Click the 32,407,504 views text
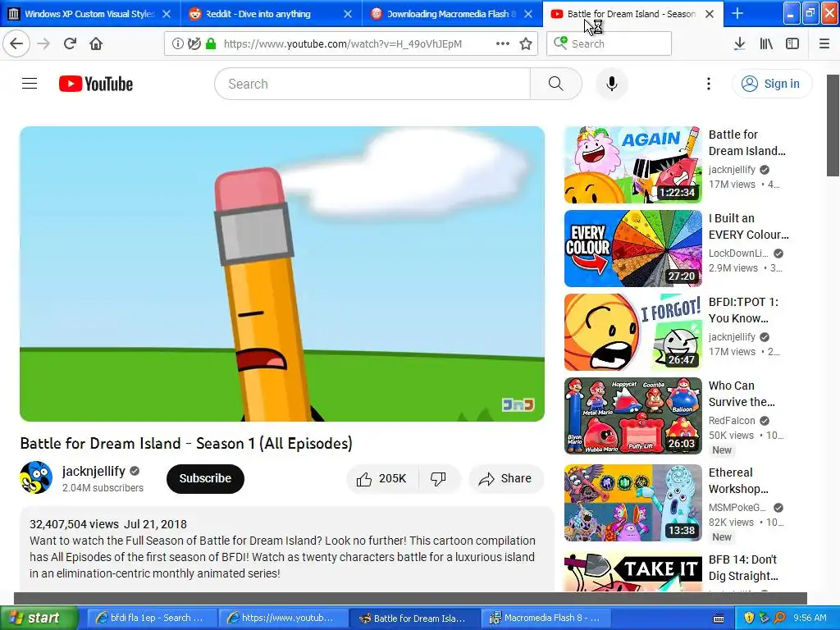The image size is (840, 630). 74,524
